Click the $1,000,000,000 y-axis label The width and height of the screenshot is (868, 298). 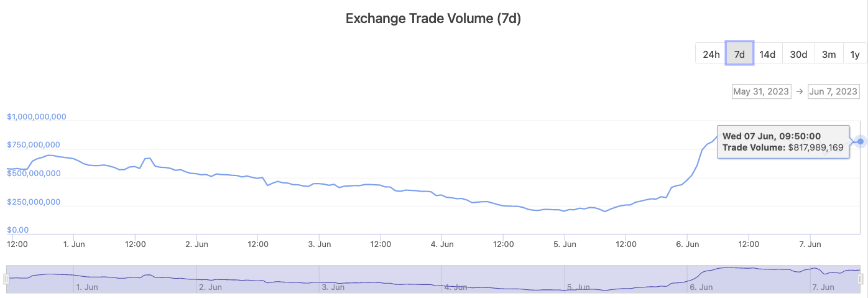[37, 117]
